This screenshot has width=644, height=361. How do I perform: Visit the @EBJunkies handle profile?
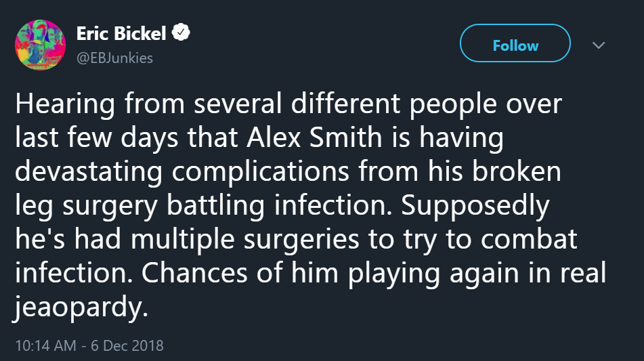[114, 58]
